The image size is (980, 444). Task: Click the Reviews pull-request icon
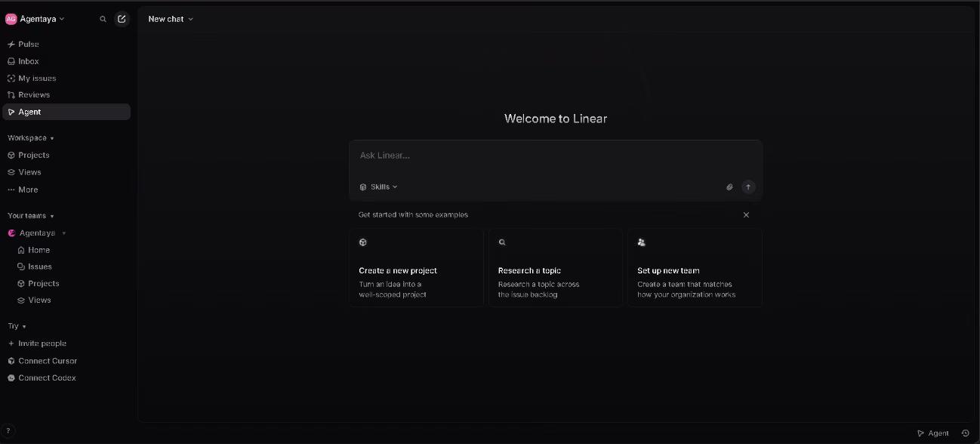(x=11, y=95)
